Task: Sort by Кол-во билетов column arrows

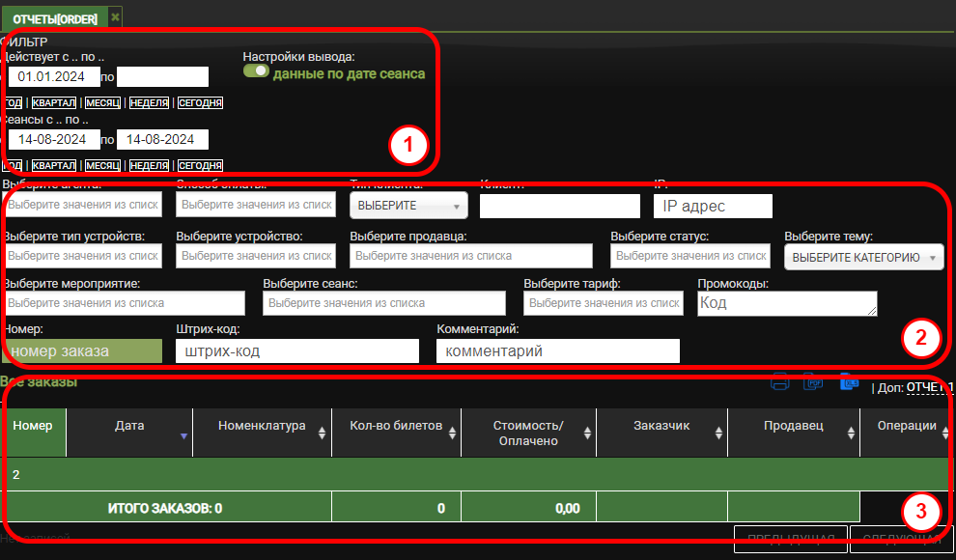Action: (x=452, y=434)
